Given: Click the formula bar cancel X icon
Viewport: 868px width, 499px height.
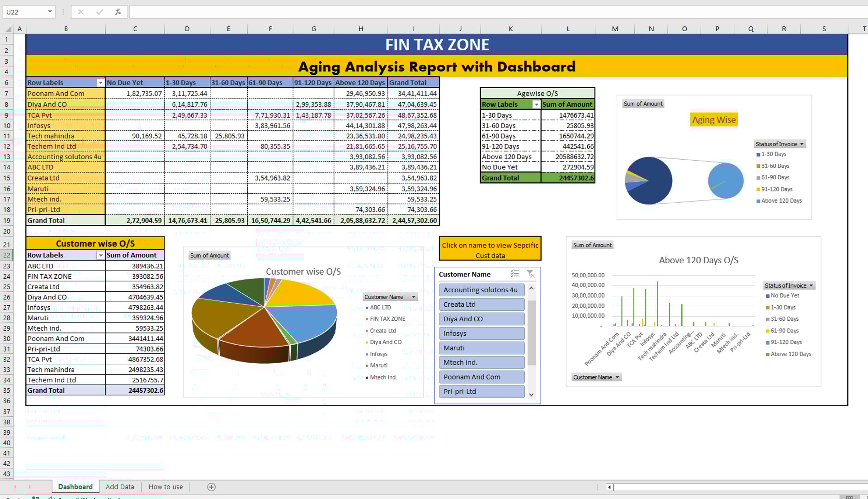Looking at the screenshot, I should pyautogui.click(x=81, y=12).
